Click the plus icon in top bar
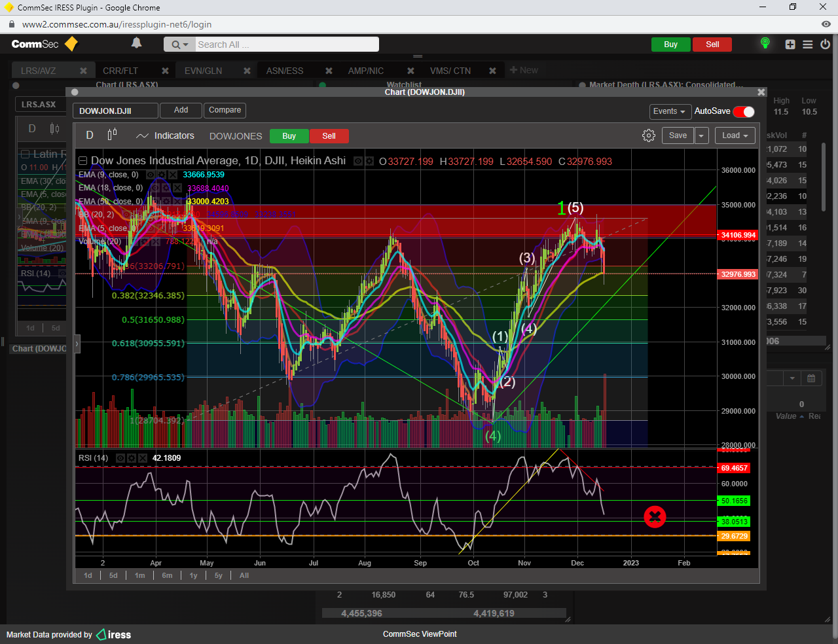 [x=790, y=45]
